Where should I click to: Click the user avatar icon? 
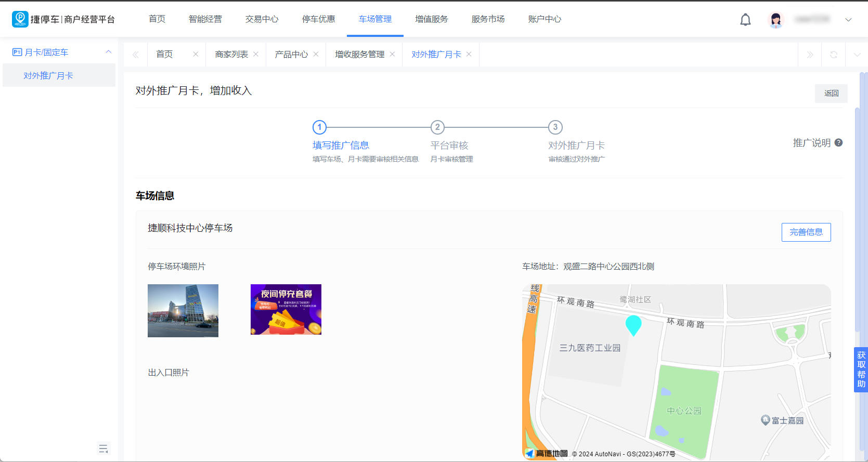tap(776, 20)
